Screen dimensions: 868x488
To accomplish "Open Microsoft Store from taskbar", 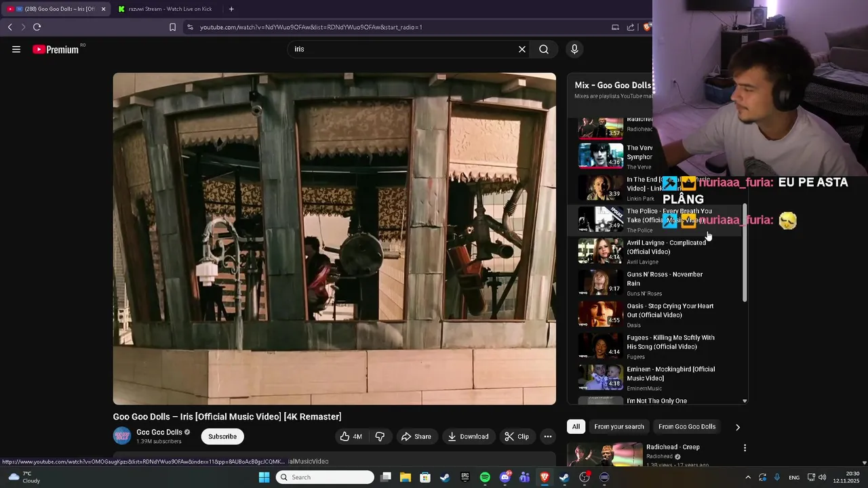I will [425, 477].
